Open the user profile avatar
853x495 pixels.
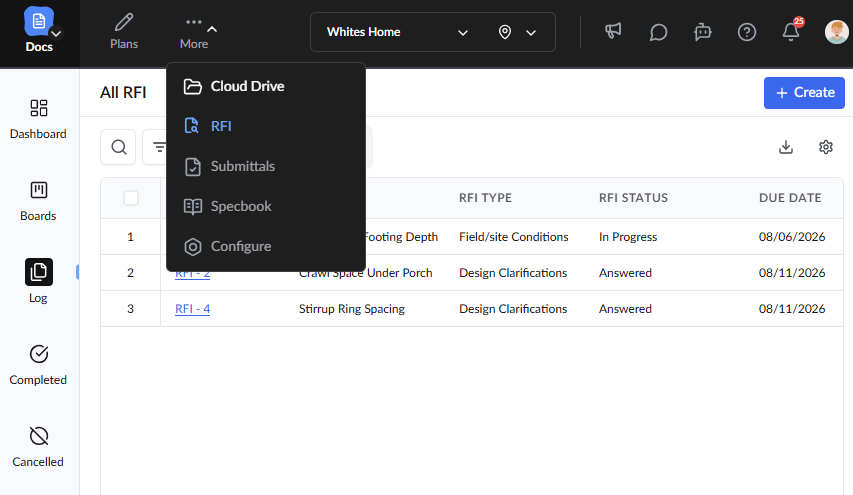click(837, 32)
